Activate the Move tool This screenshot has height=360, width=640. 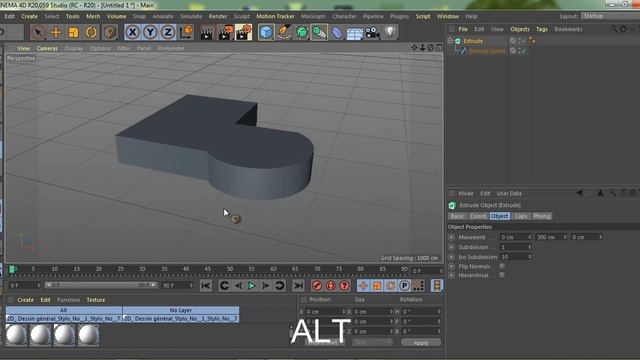(56, 32)
